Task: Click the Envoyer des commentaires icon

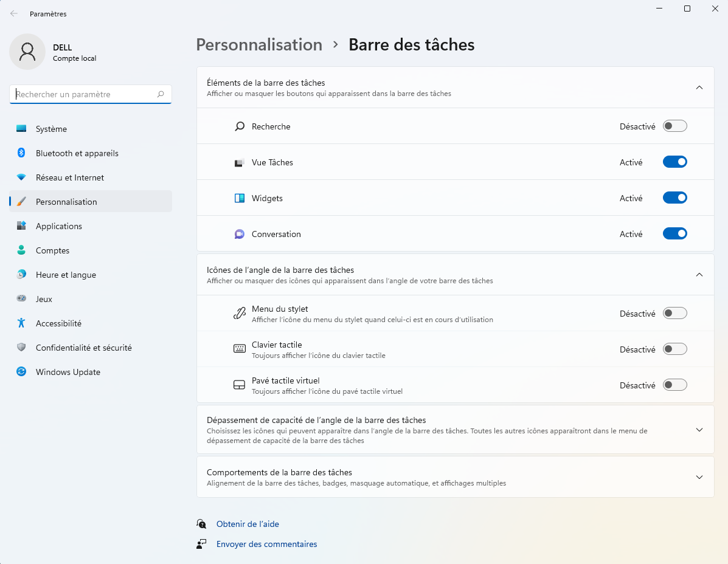Action: tap(201, 543)
